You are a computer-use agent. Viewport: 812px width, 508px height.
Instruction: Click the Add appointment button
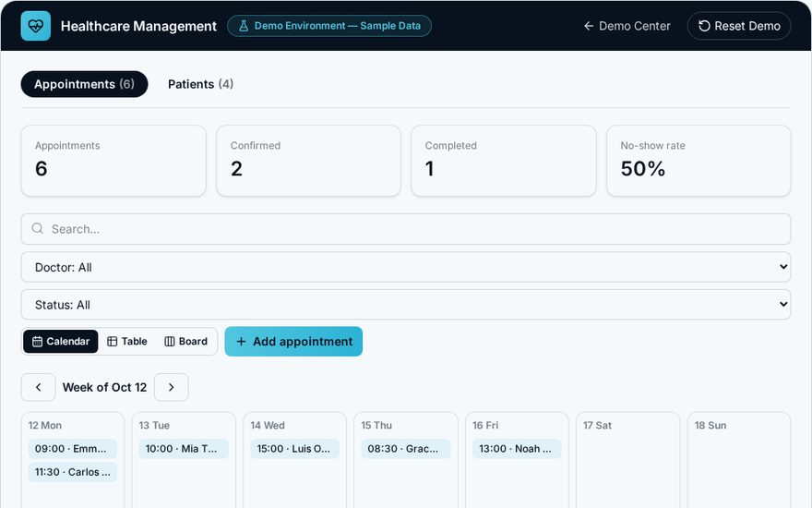293,342
